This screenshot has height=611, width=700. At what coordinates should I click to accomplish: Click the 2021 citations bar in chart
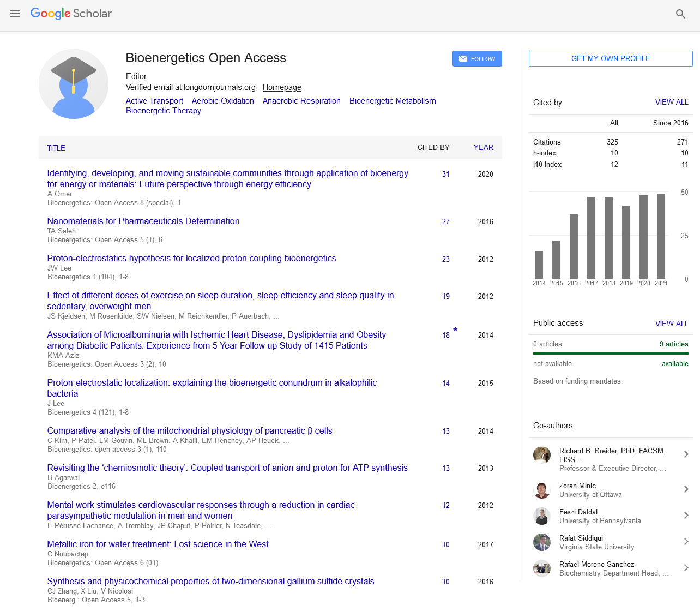pyautogui.click(x=661, y=236)
